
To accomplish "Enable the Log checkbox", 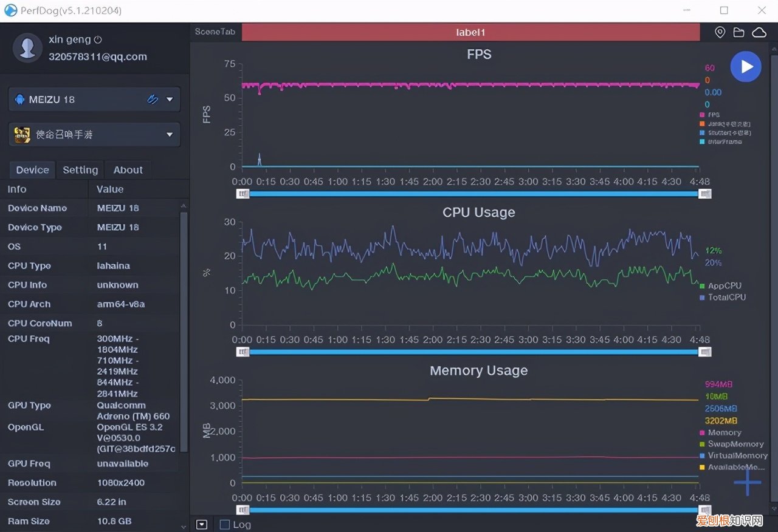I will point(225,525).
